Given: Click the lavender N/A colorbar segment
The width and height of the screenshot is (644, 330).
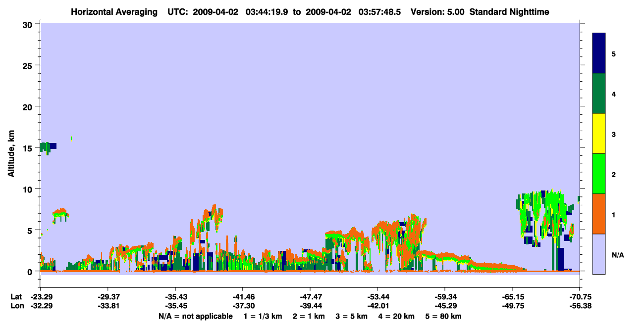Looking at the screenshot, I should coord(599,254).
